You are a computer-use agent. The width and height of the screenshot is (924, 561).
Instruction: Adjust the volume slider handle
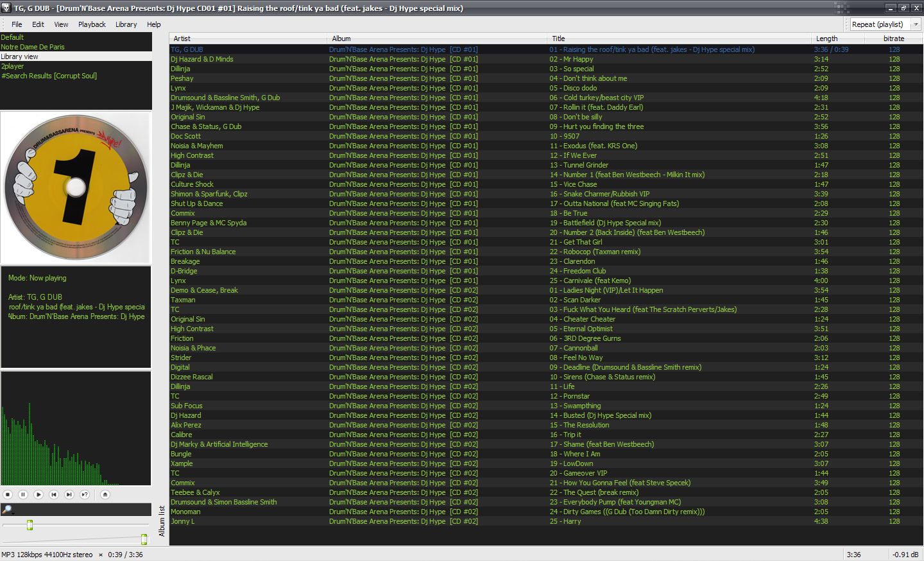pyautogui.click(x=144, y=539)
